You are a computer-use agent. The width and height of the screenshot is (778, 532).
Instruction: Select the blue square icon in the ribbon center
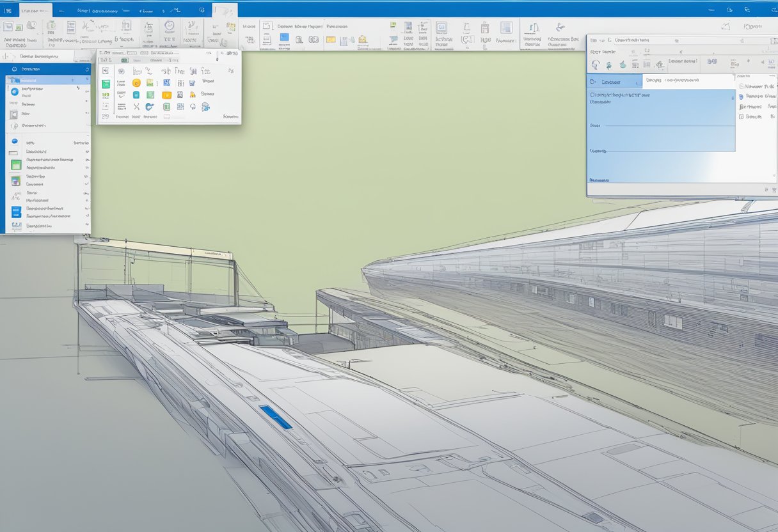(284, 38)
